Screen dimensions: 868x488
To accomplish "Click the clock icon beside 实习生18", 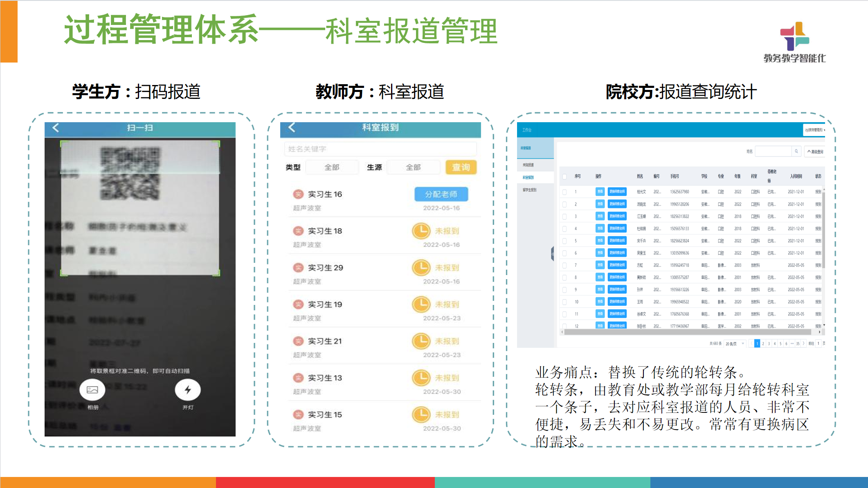I will pos(421,231).
